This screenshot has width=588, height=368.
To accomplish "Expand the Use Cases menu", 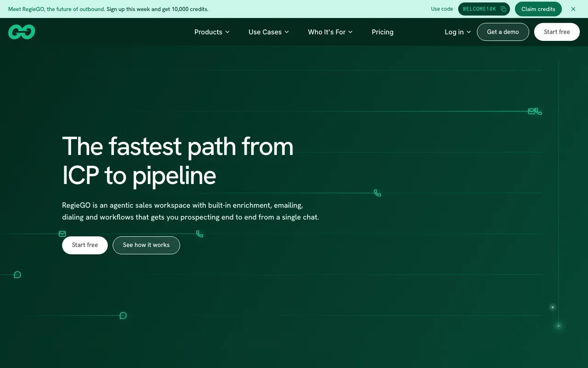I will coord(269,32).
